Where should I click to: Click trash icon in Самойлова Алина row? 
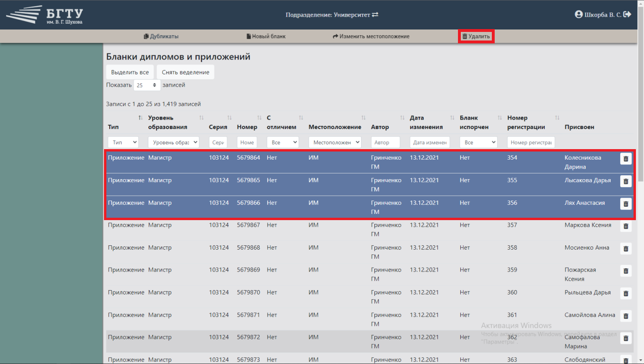[x=626, y=316]
